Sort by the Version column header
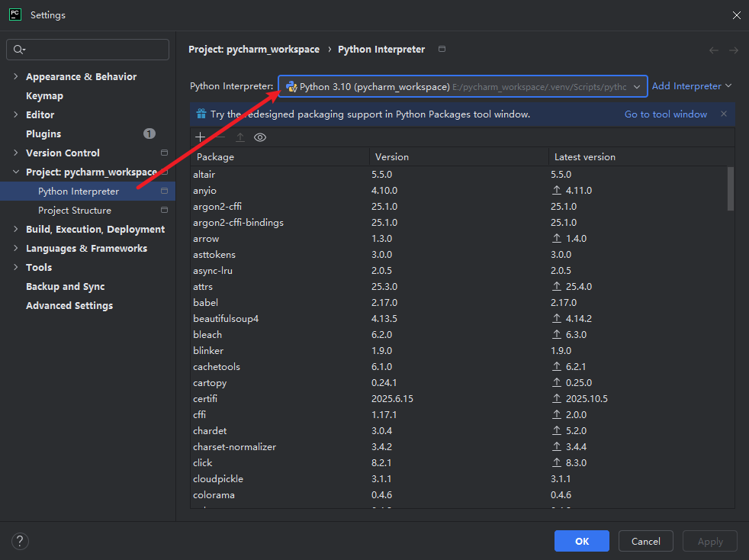Screen dimensions: 749x560 point(458,156)
